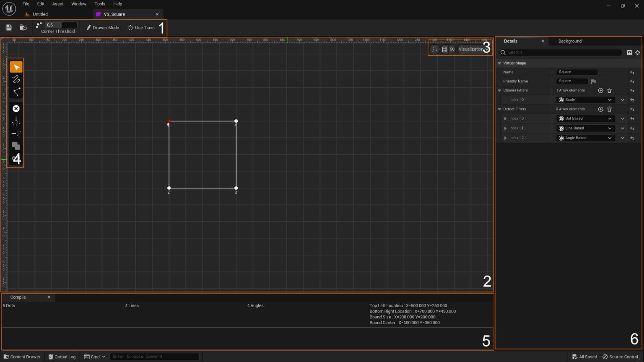Click the overlapping squares tool icon
The width and height of the screenshot is (644, 362).
tap(16, 146)
